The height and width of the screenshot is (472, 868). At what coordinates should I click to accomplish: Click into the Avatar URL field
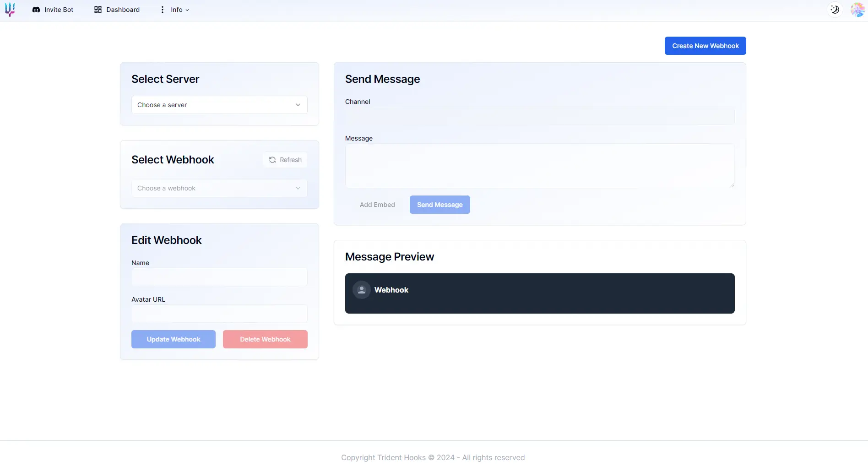coord(219,314)
